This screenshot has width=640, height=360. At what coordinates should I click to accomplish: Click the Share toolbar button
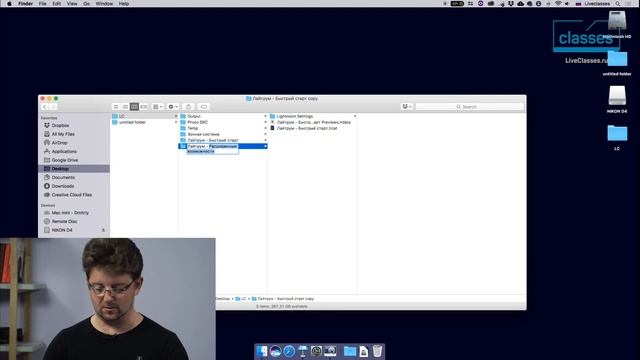pos(188,107)
